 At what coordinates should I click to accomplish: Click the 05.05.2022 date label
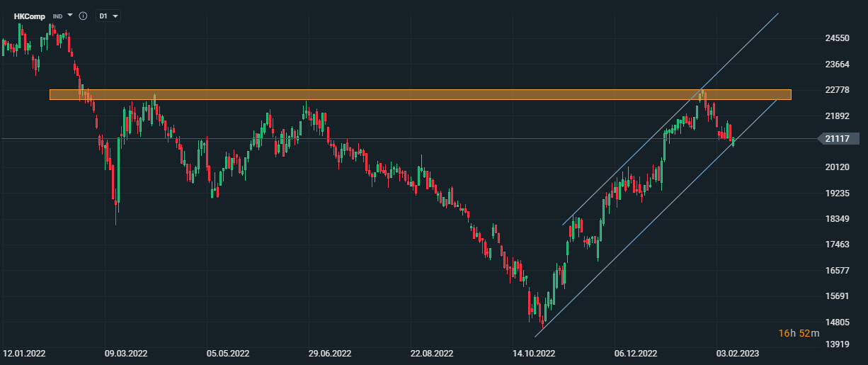coord(228,353)
